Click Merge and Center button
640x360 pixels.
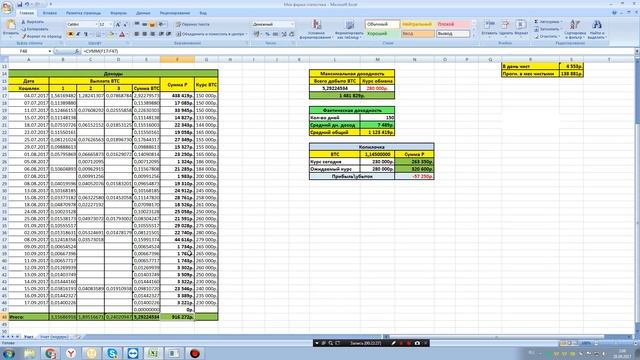[x=210, y=34]
